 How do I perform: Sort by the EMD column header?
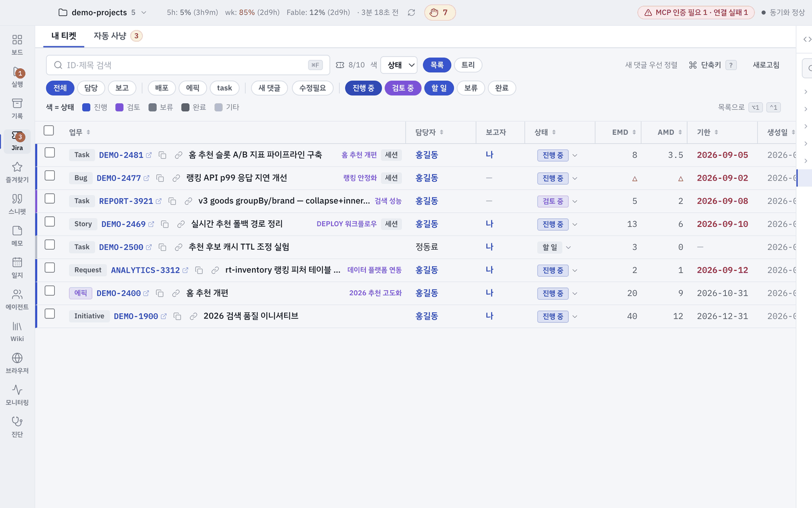pos(624,132)
